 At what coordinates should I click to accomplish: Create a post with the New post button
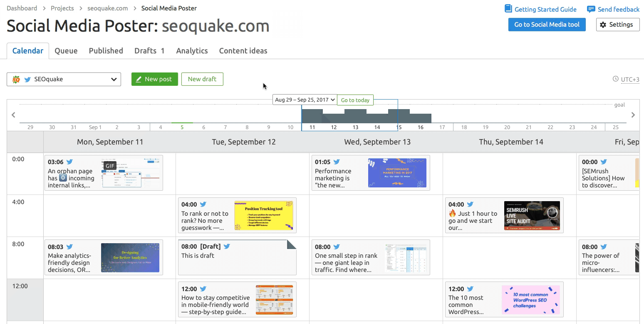pyautogui.click(x=154, y=79)
